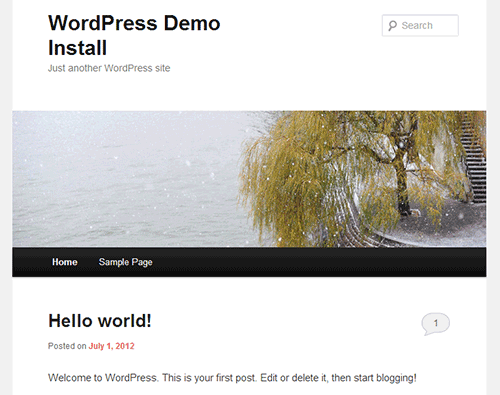The image size is (500, 395).
Task: Open the July 1, 2012 date link
Action: click(x=111, y=346)
